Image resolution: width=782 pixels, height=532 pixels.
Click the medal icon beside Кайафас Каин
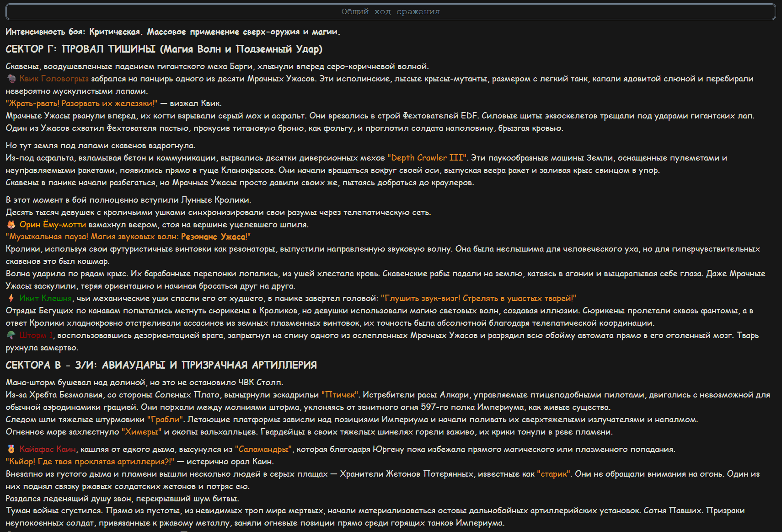pos(11,449)
